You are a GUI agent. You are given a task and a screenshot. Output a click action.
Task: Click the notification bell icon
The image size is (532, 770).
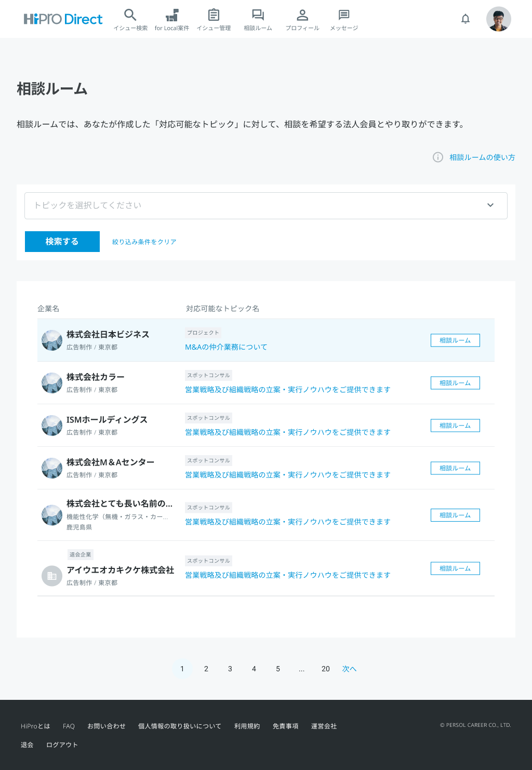[465, 19]
